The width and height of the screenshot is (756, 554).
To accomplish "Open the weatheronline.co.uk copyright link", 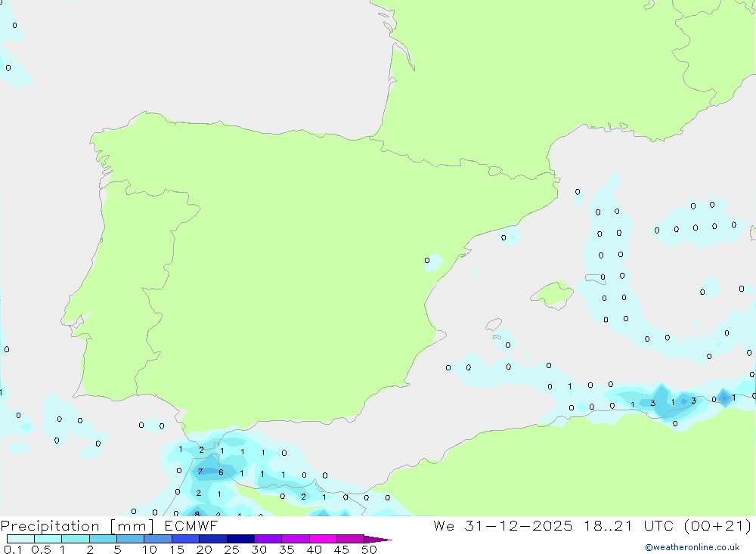I will [x=692, y=547].
